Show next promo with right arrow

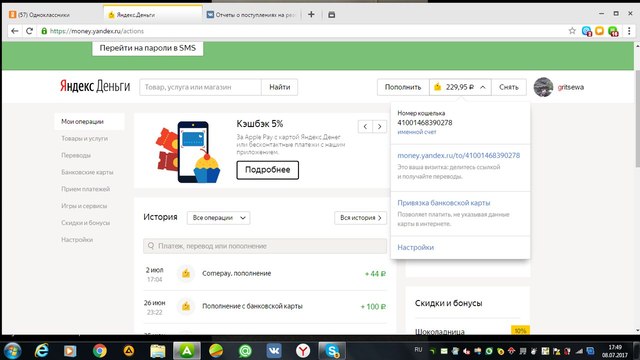(x=380, y=127)
